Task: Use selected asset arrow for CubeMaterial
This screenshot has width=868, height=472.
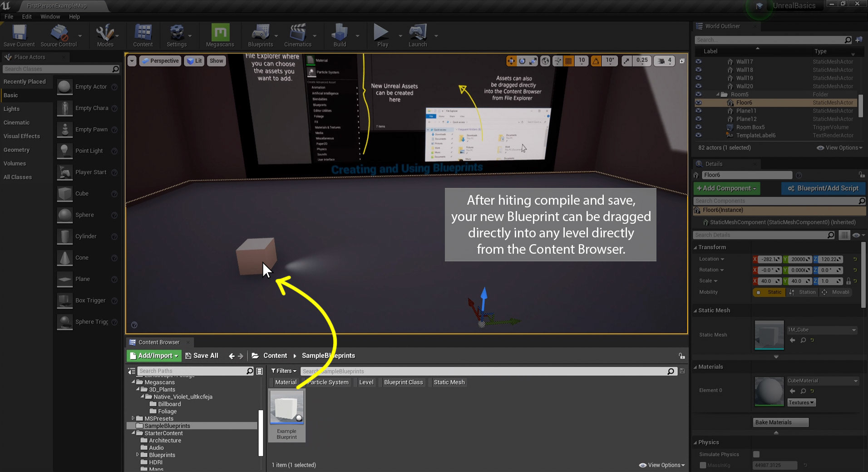Action: point(792,391)
